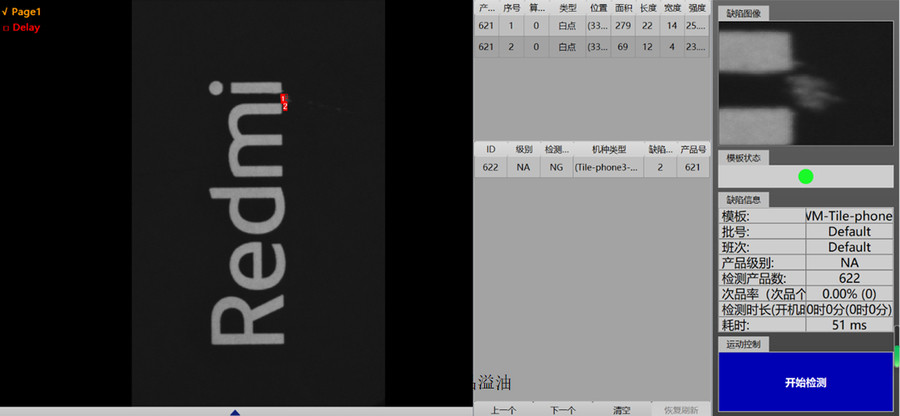Click the blue triangle splitter handle

point(235,412)
